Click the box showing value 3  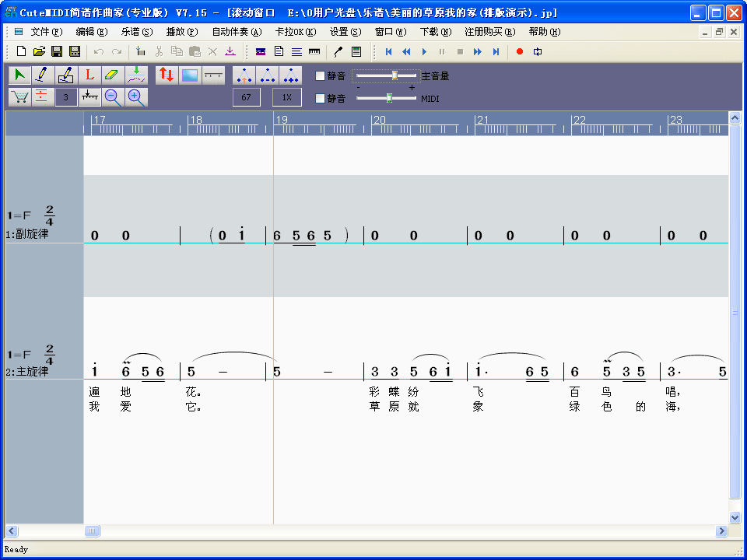coord(66,97)
